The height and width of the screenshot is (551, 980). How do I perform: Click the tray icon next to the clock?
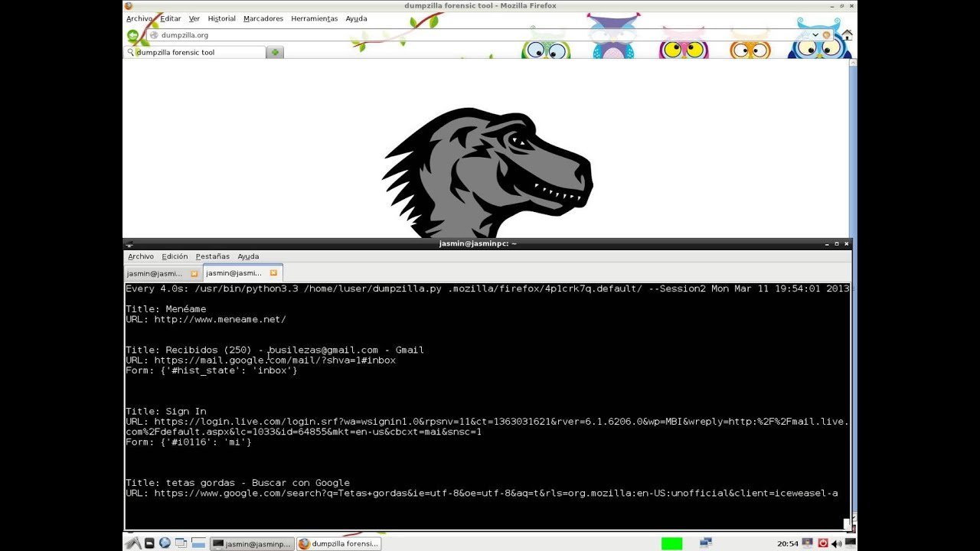[x=807, y=543]
